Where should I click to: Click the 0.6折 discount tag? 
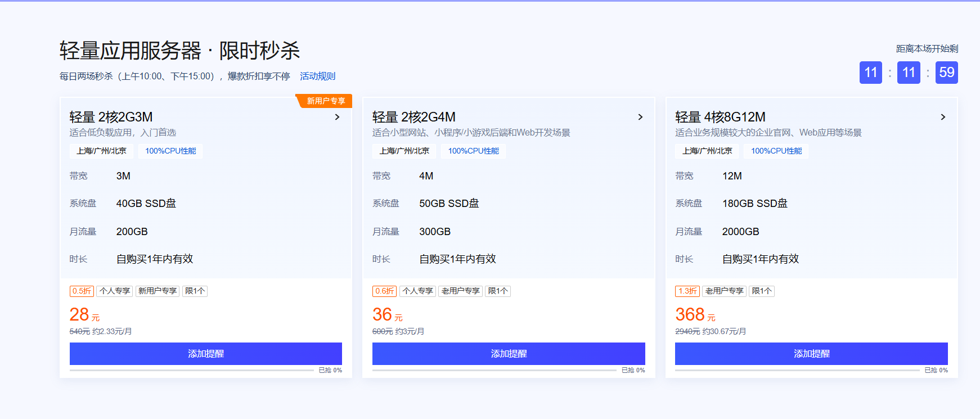pyautogui.click(x=385, y=291)
